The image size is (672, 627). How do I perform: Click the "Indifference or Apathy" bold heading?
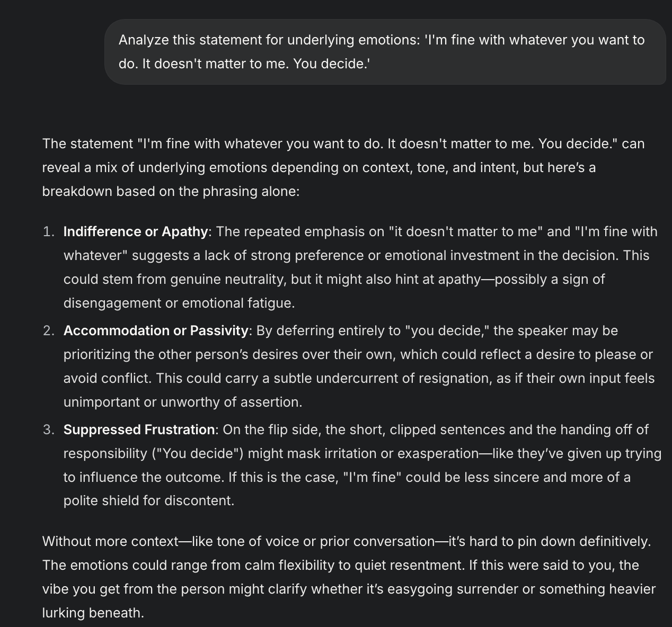pos(136,232)
